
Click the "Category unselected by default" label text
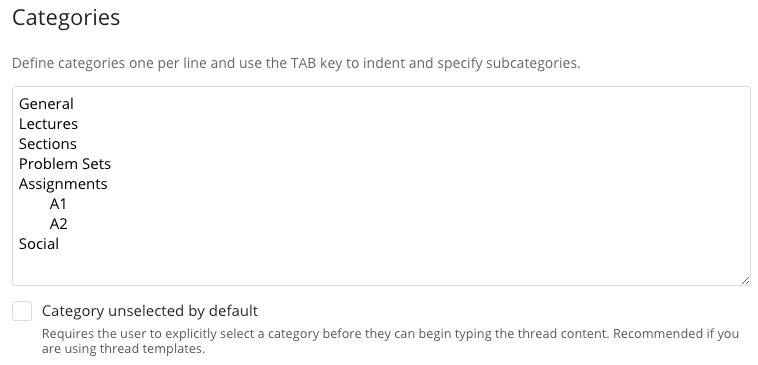coord(150,311)
